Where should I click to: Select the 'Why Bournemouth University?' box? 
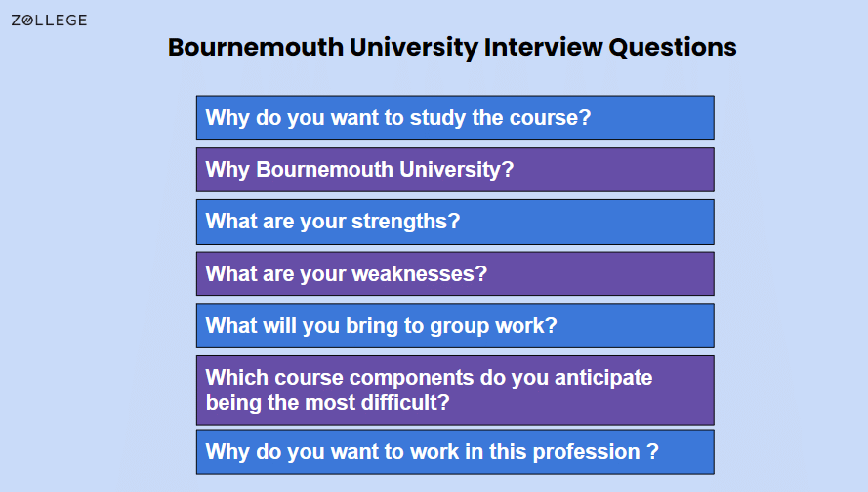[455, 169]
